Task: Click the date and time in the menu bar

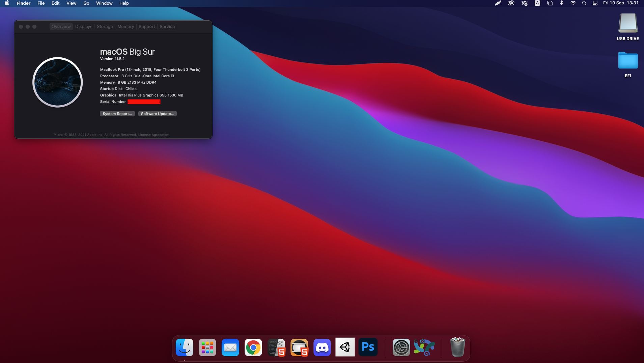Action: pos(621,3)
